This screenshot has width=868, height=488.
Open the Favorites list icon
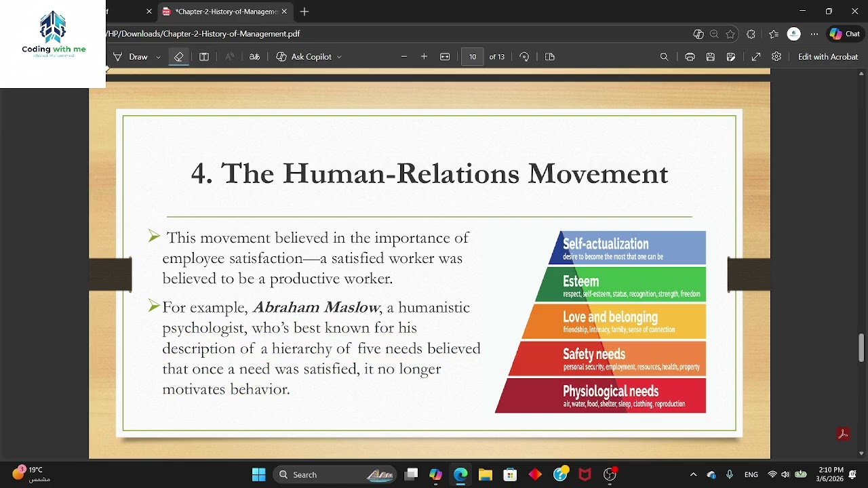[774, 34]
